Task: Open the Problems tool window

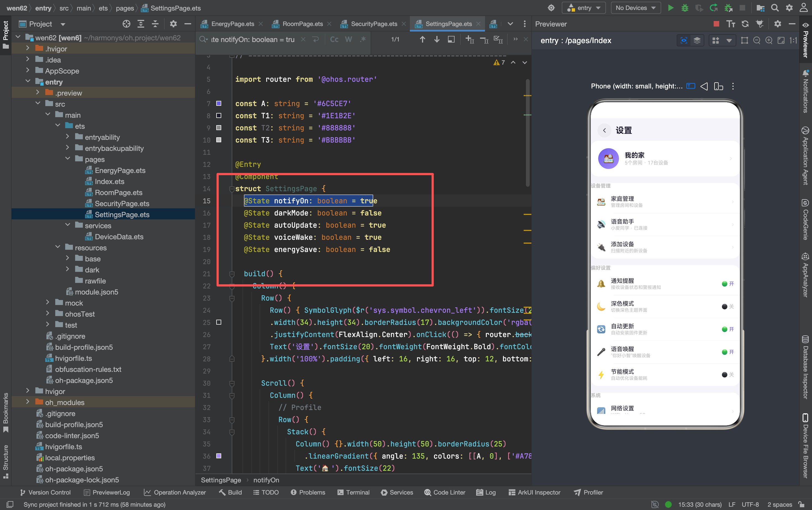Action: (x=307, y=493)
